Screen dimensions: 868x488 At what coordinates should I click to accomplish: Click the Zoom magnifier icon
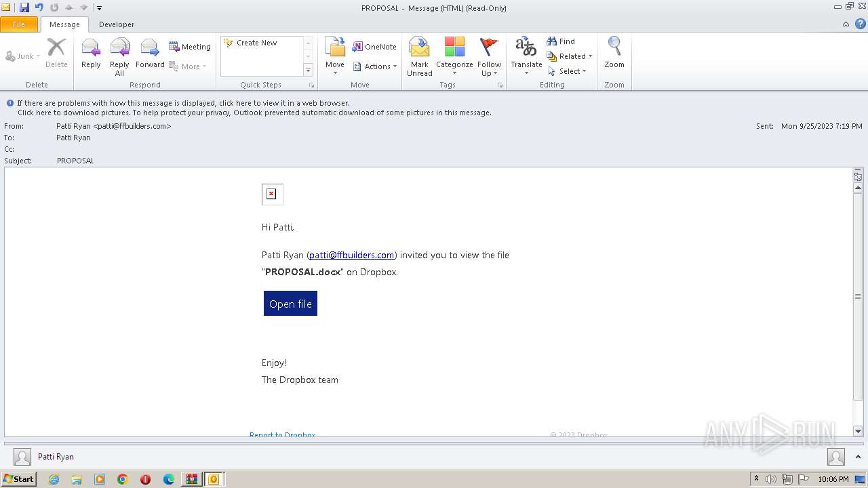(x=614, y=53)
